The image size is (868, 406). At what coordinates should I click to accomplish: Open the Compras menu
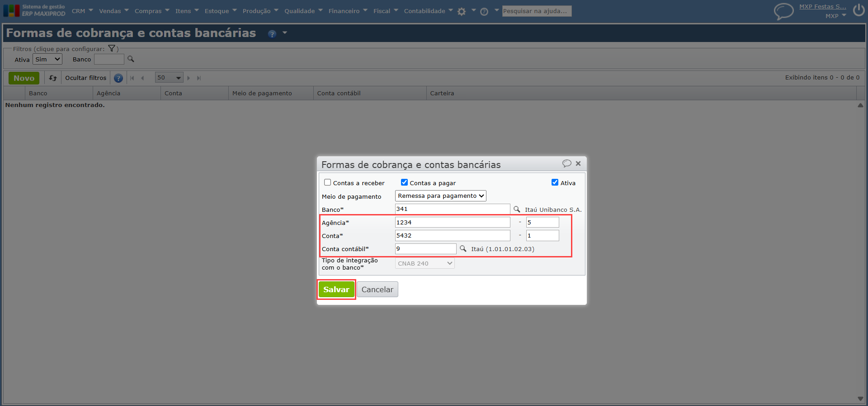click(x=152, y=11)
